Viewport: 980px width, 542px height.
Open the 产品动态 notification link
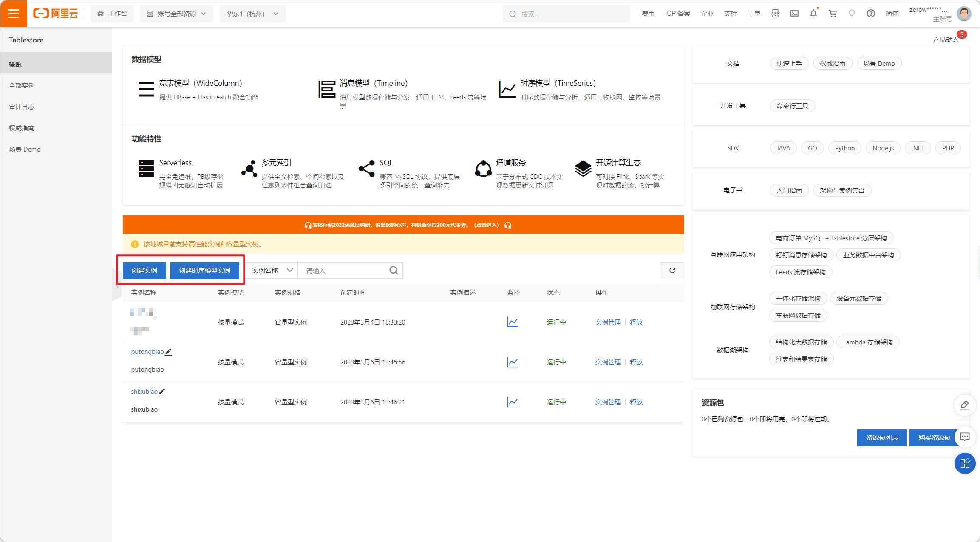click(x=946, y=40)
